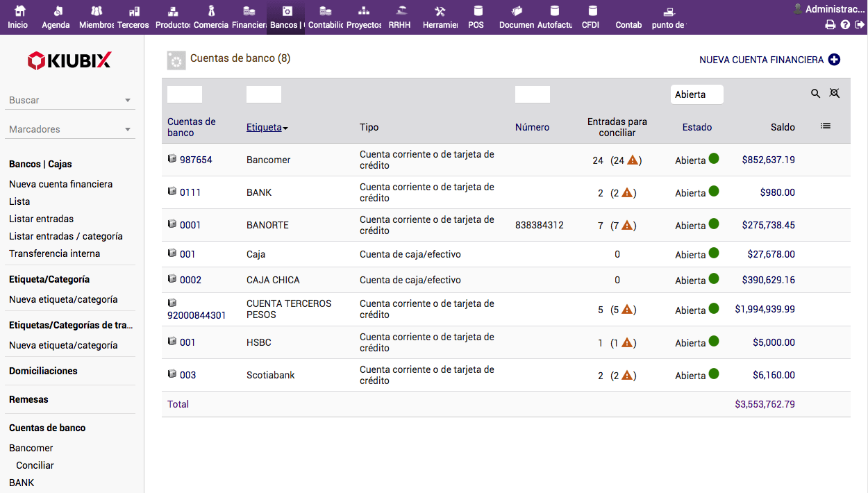Click the search magnifier icon in table header
868x493 pixels.
[x=815, y=94]
